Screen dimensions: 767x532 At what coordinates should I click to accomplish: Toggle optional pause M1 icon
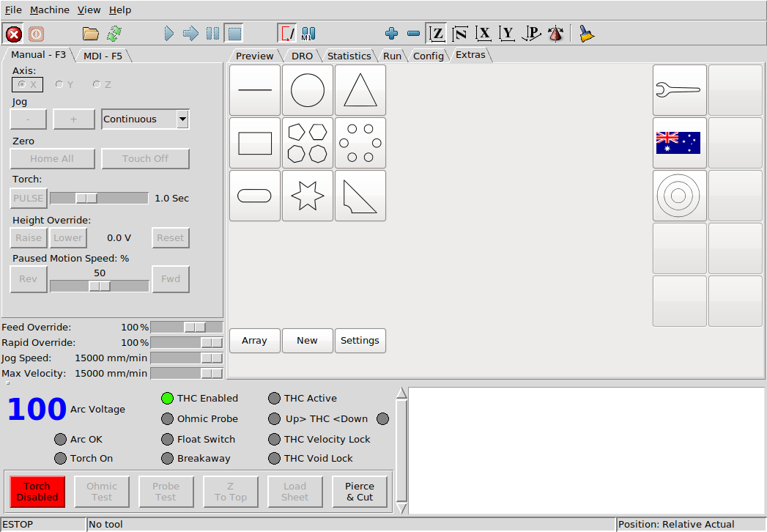pyautogui.click(x=308, y=34)
